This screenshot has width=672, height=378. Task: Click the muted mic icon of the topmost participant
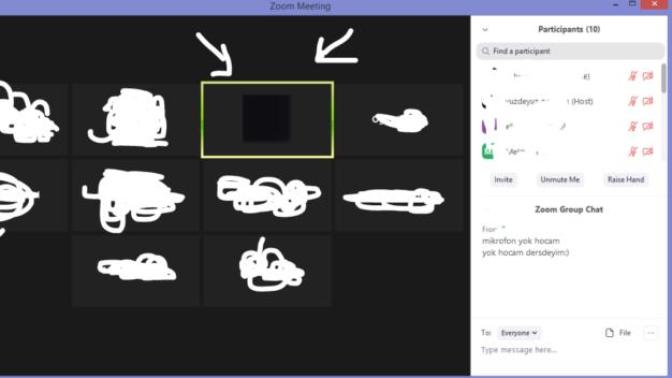pyautogui.click(x=633, y=76)
